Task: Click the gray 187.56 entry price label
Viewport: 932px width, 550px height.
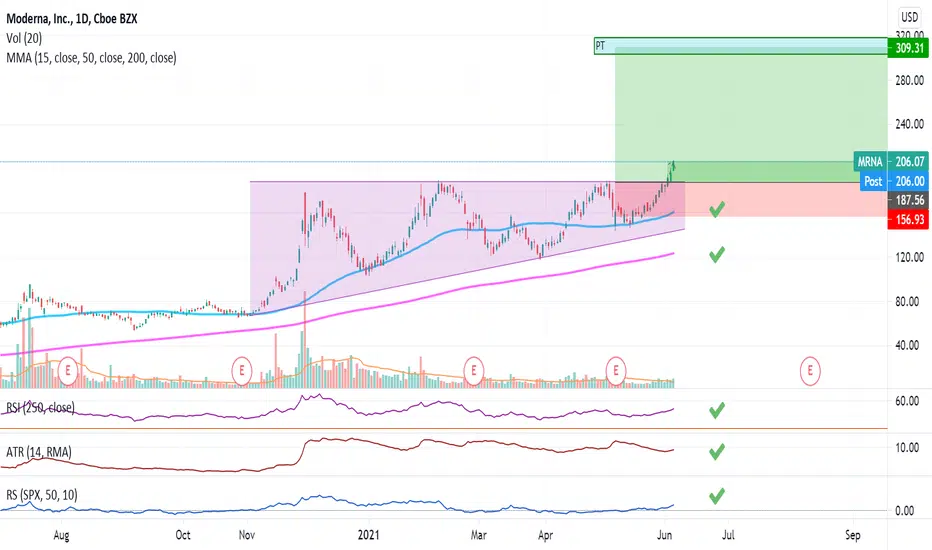Action: point(908,200)
